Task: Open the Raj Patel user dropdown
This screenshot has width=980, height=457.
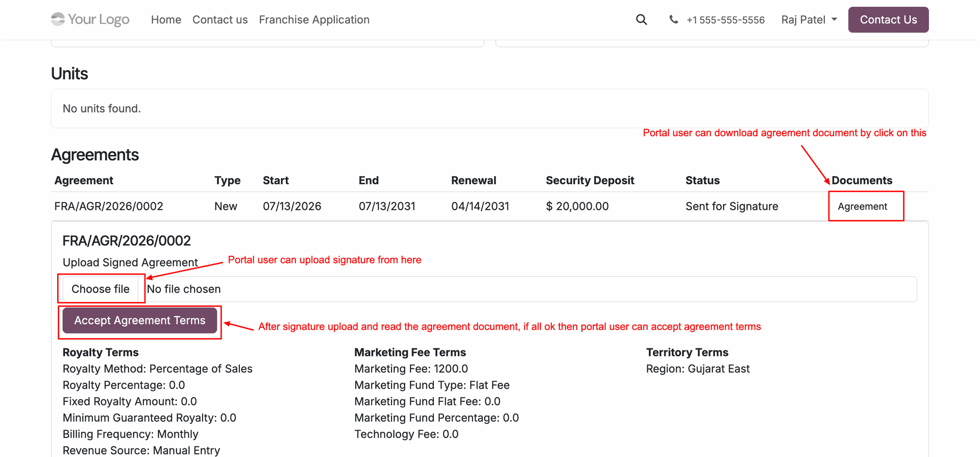Action: point(809,20)
